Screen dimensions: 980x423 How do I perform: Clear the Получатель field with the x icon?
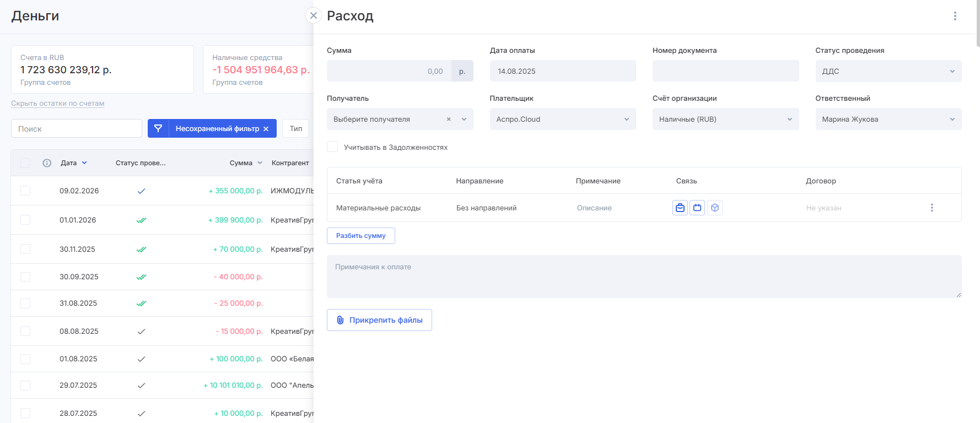pos(449,119)
